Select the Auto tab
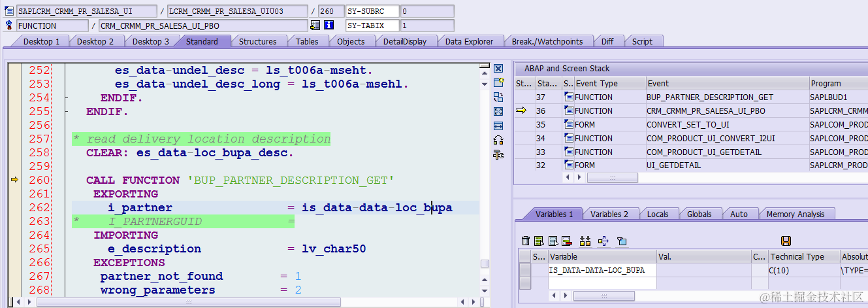 (739, 214)
